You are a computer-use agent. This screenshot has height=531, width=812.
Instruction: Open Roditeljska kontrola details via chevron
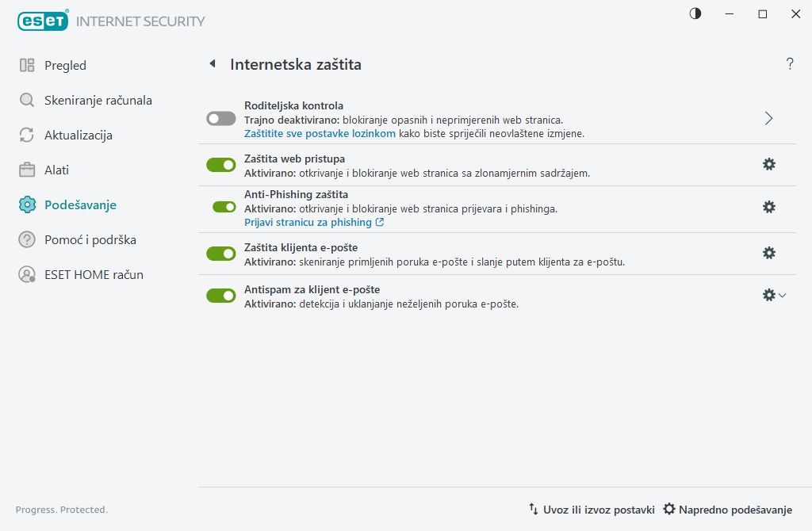coord(768,117)
